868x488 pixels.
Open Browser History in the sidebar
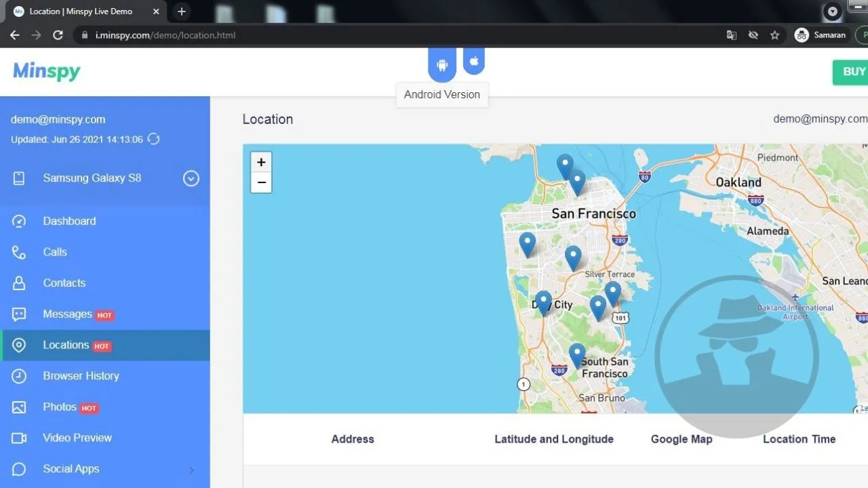click(x=105, y=376)
